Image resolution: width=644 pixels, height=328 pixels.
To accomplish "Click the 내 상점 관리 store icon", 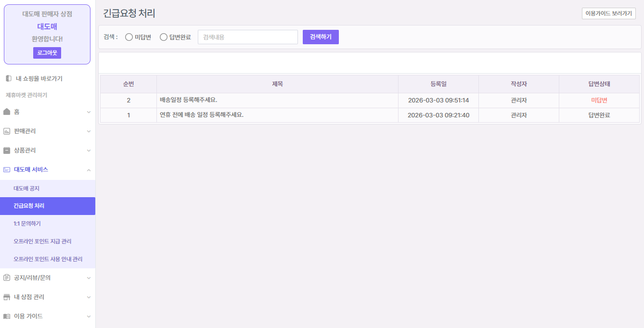I will coord(7,297).
